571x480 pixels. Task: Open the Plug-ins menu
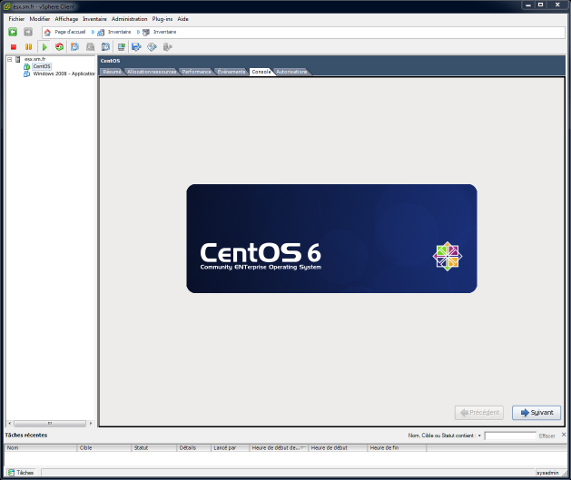(162, 19)
